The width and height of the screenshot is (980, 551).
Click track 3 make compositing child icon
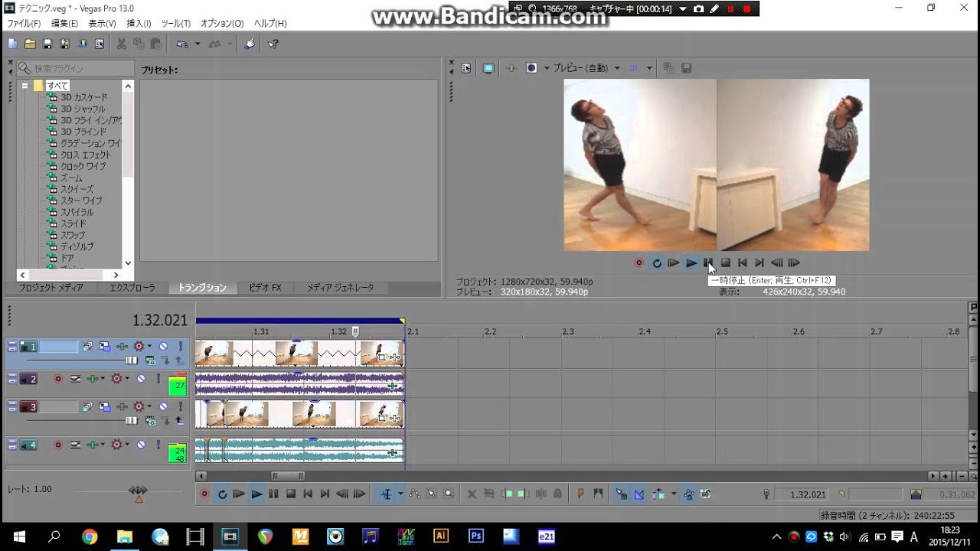165,420
